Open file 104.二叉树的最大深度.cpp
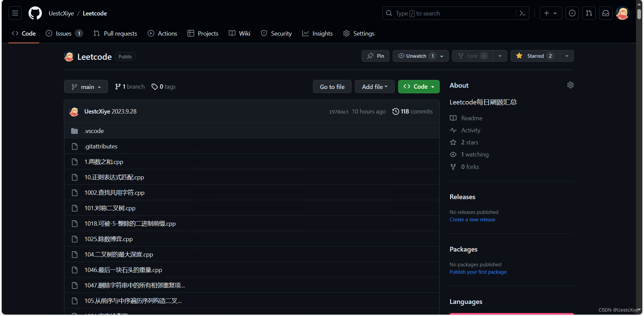The width and height of the screenshot is (644, 316). (x=119, y=255)
